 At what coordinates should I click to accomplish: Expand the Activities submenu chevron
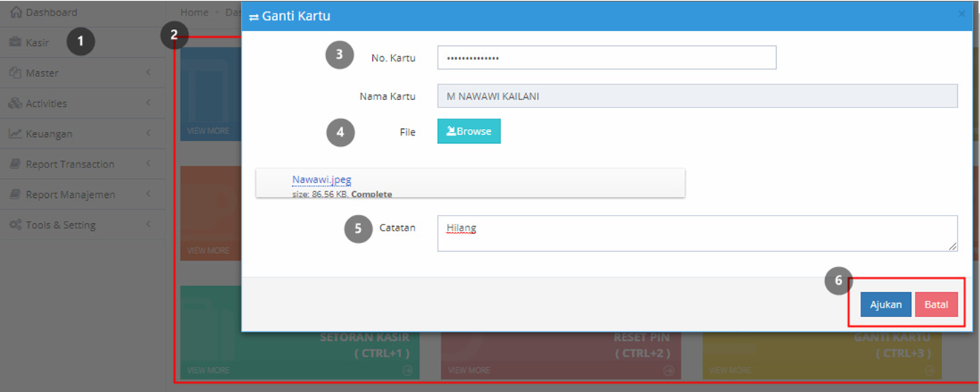click(x=148, y=103)
